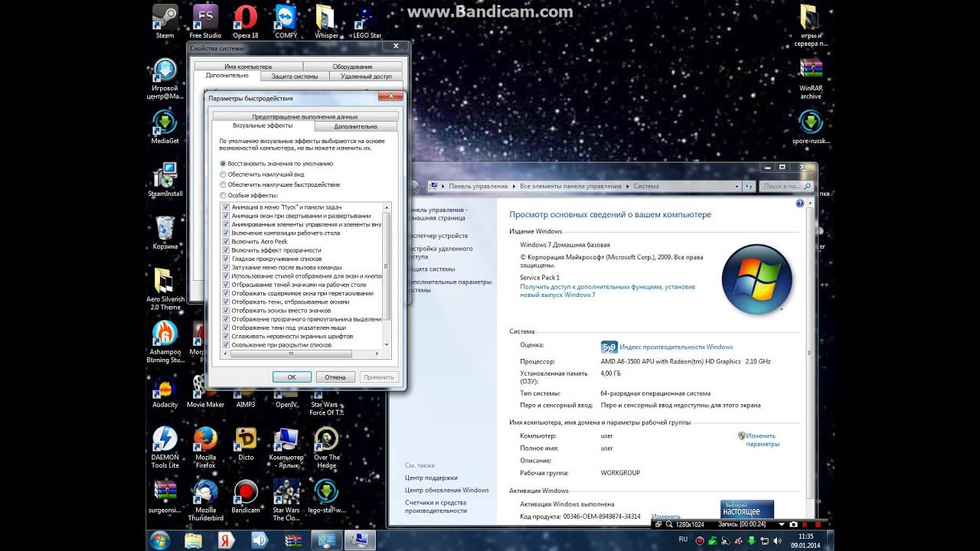
Task: Open the help icon in the System window
Action: [800, 204]
